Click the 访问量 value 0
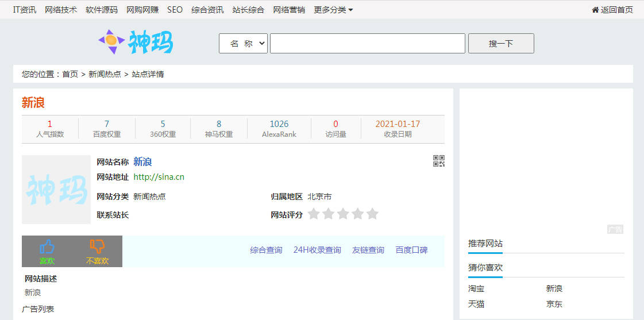 tap(336, 124)
